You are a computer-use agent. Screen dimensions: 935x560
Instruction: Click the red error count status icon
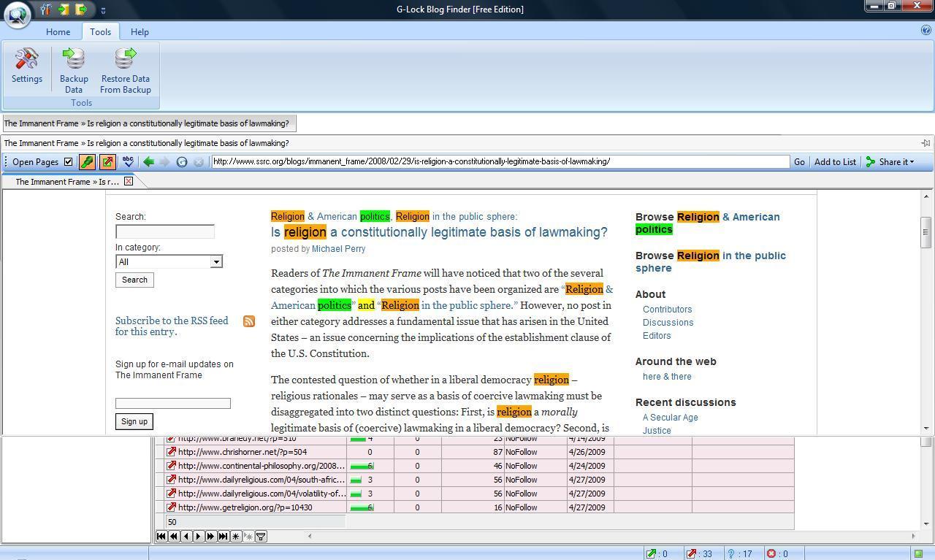[x=771, y=554]
